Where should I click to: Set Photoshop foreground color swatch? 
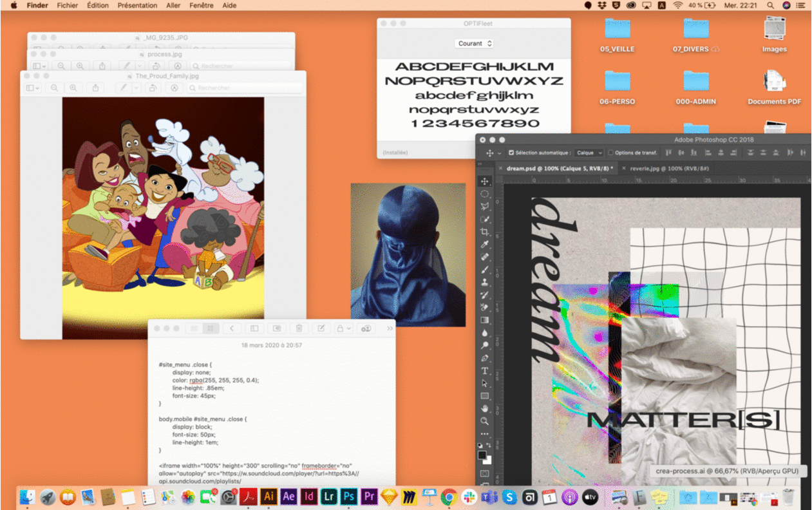tap(482, 455)
